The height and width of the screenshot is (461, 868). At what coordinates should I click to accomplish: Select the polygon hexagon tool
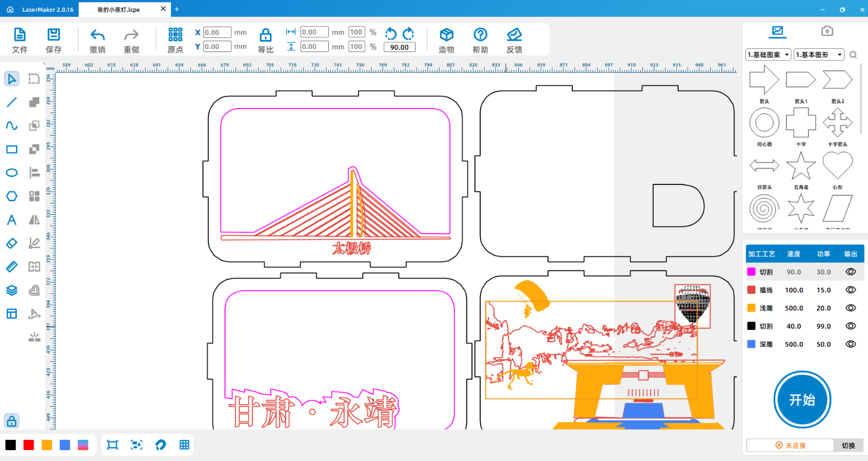11,196
